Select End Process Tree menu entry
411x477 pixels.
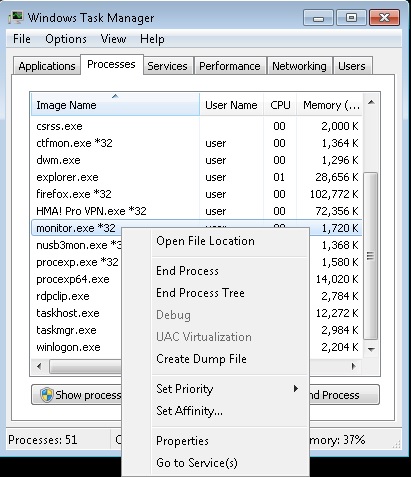click(215, 293)
